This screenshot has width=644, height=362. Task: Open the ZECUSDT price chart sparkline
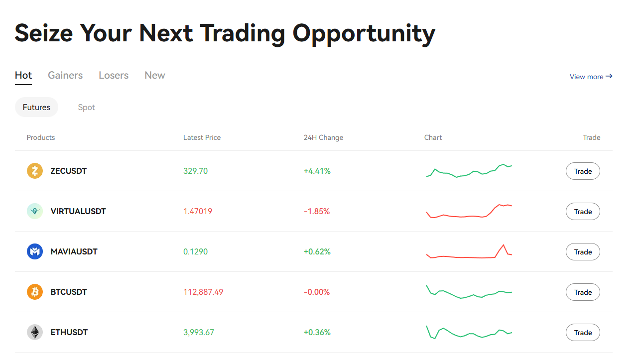[469, 171]
